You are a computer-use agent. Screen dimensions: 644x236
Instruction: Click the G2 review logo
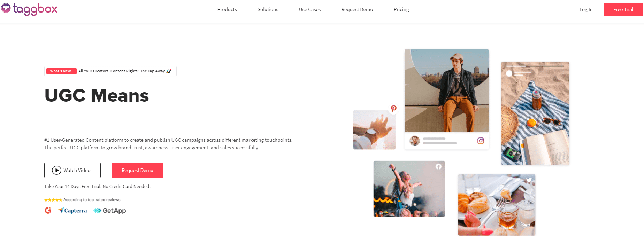48,210
